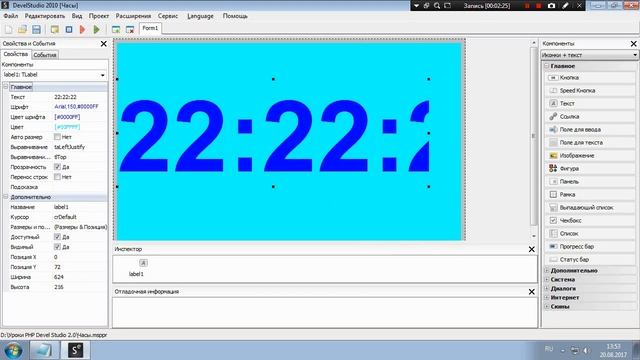Toggle the Перенос строк checkbox
The height and width of the screenshot is (360, 640).
(57, 177)
